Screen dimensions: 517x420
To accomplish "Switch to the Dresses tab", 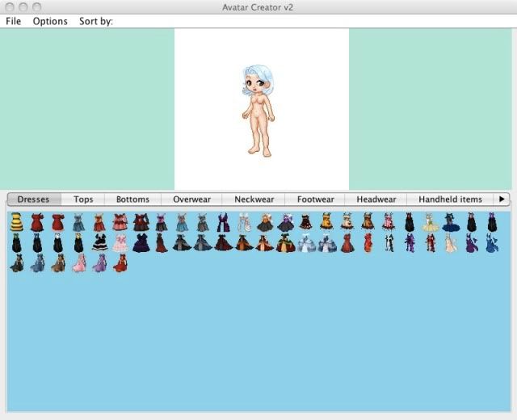I will [33, 199].
